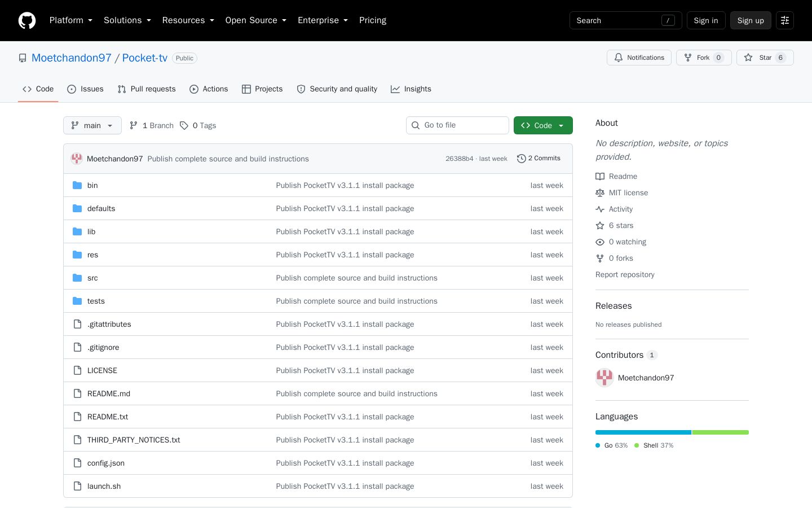Expand the Enterprise menu
Image resolution: width=812 pixels, height=508 pixels.
coord(323,20)
